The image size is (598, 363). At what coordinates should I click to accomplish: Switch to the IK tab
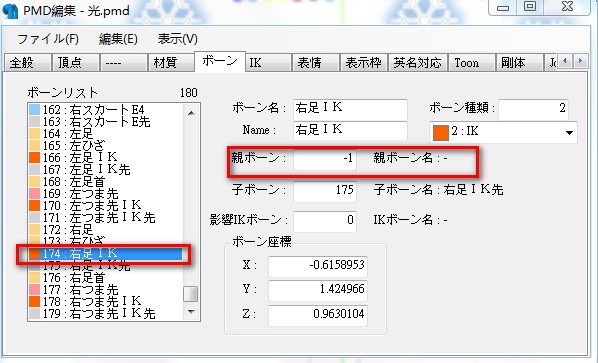(268, 63)
